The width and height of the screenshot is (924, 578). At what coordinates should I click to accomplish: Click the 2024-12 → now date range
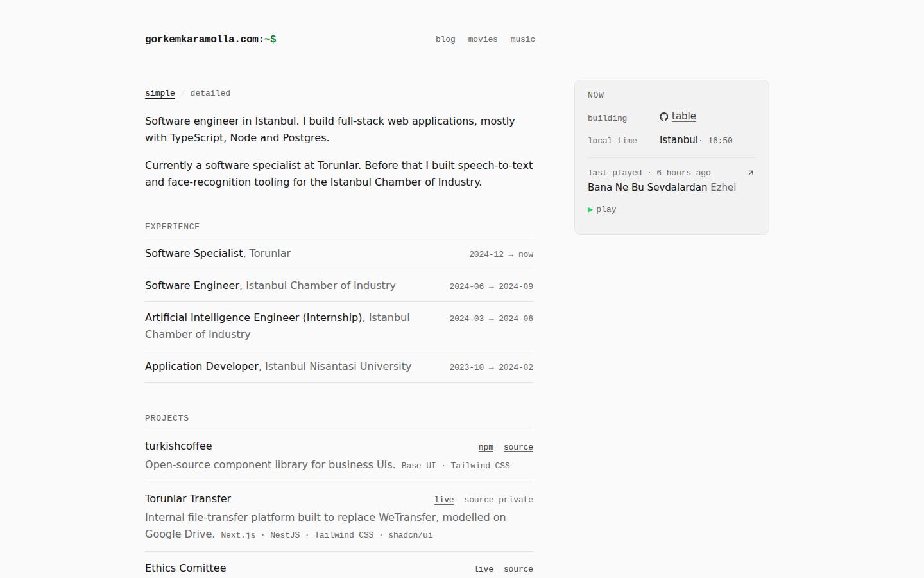coord(501,254)
